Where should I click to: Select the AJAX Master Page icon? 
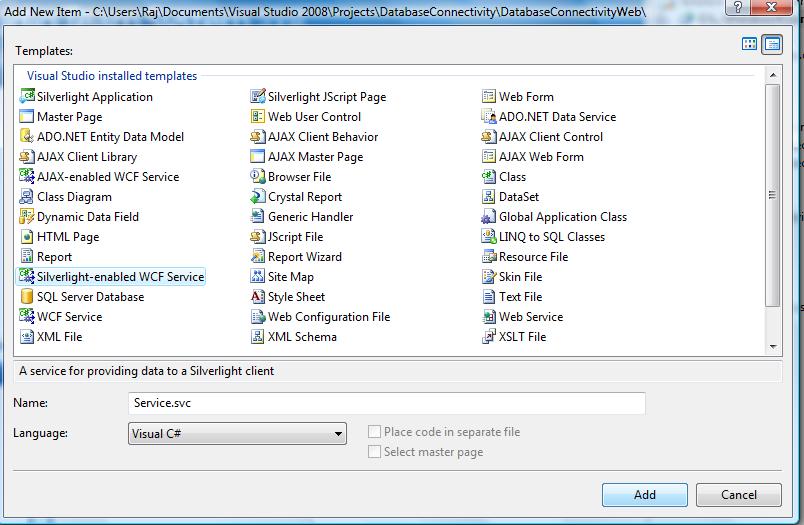coord(257,156)
